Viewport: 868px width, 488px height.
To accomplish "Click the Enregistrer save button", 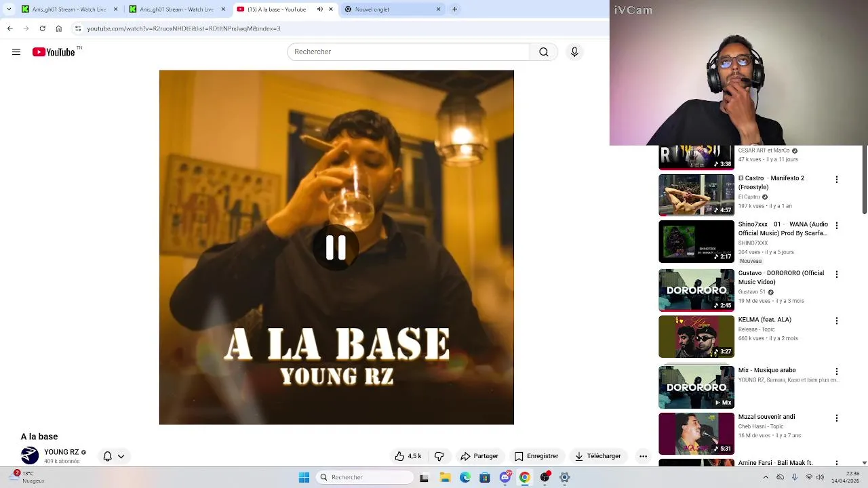I will coord(536,456).
